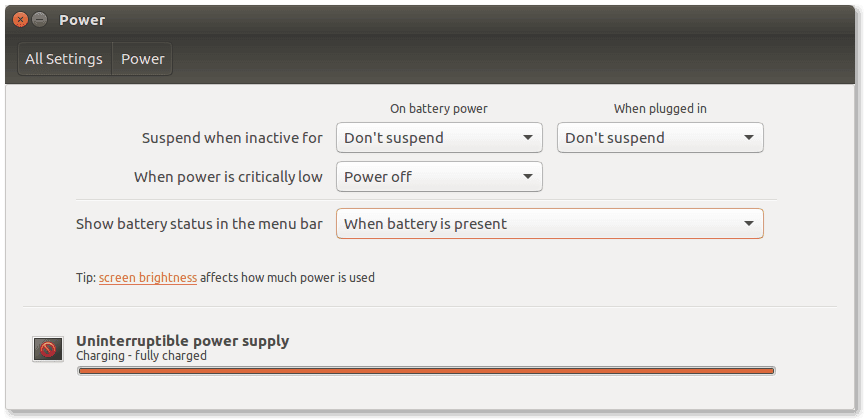Click the arrow on battery status dropdown
Screen dimensions: 864x419
coord(749,224)
